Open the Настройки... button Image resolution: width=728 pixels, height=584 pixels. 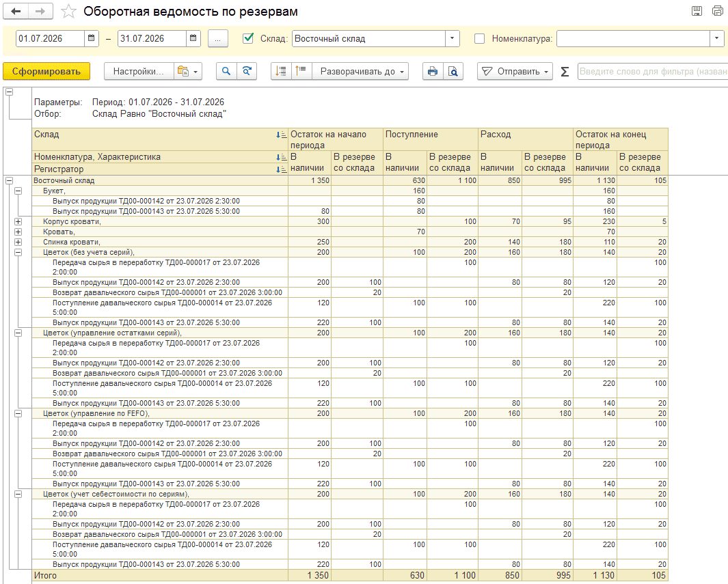(x=139, y=72)
